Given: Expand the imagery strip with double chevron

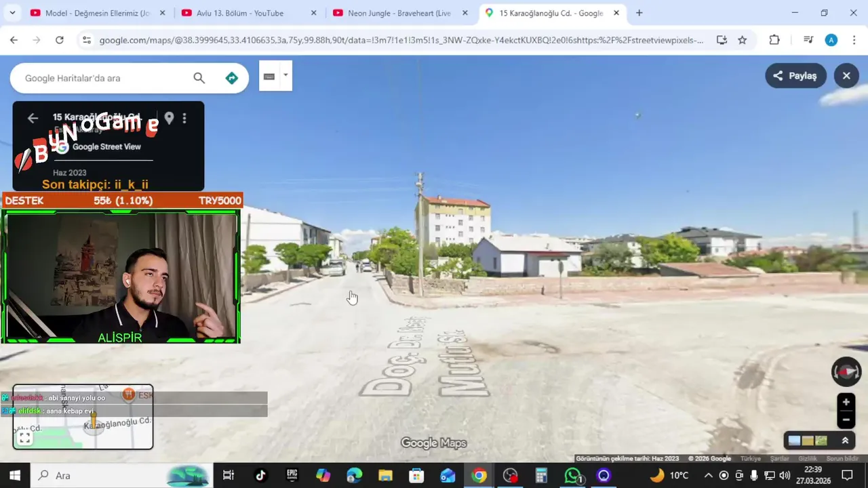Looking at the screenshot, I should 845,441.
